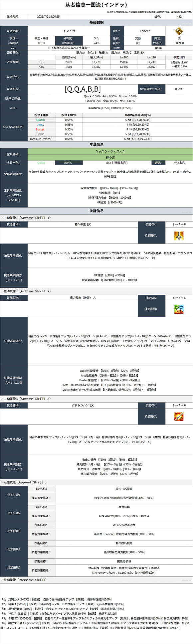This screenshot has height=644, width=193.
Task: Click the 神々の王 EX skill icon
Action: coord(179,236)
